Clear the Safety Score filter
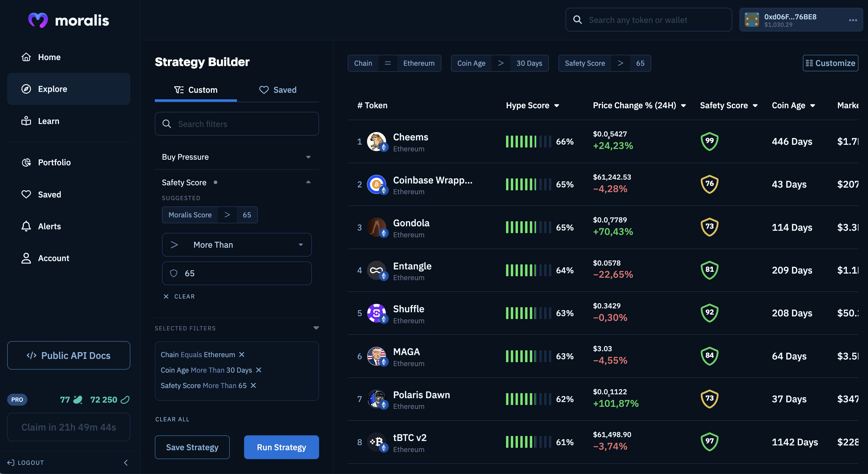Screen dimensions: 868x474 pos(179,296)
